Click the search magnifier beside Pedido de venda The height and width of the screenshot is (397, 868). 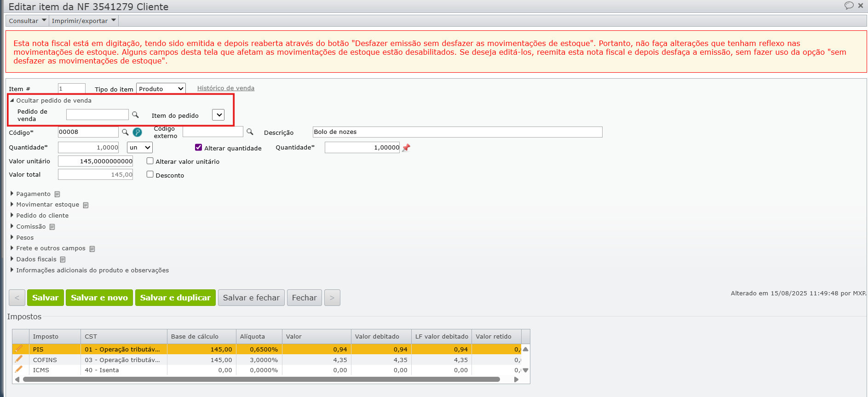135,115
